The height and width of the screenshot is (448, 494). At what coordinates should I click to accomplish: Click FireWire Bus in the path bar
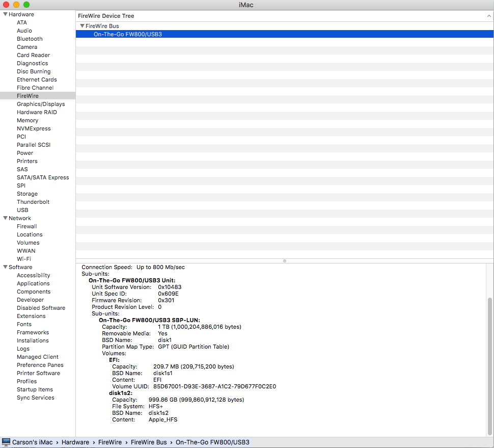click(x=149, y=442)
